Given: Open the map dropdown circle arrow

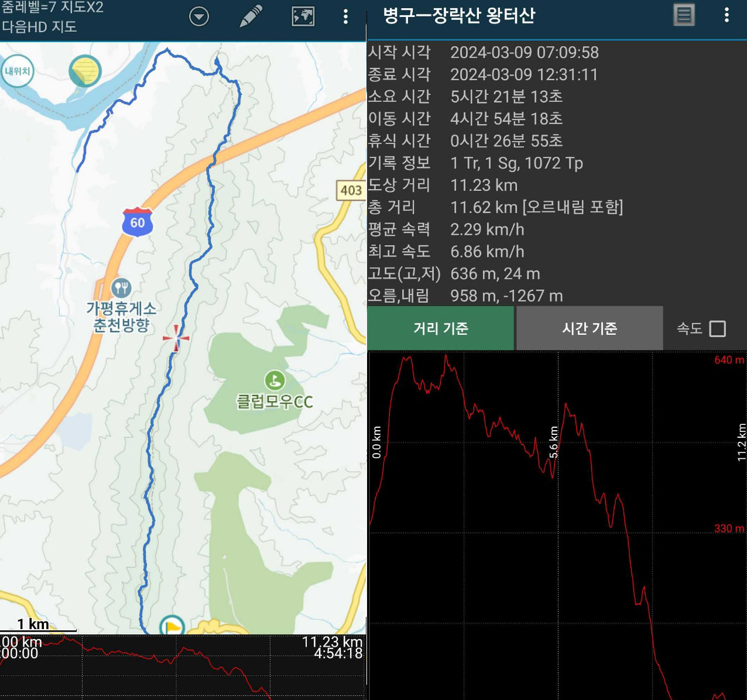Looking at the screenshot, I should point(199,16).
